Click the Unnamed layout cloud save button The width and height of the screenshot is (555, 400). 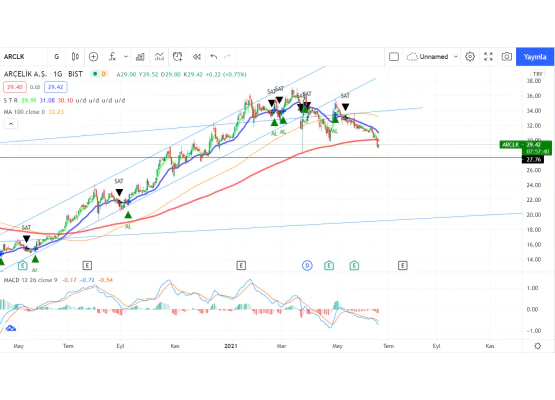tap(427, 57)
